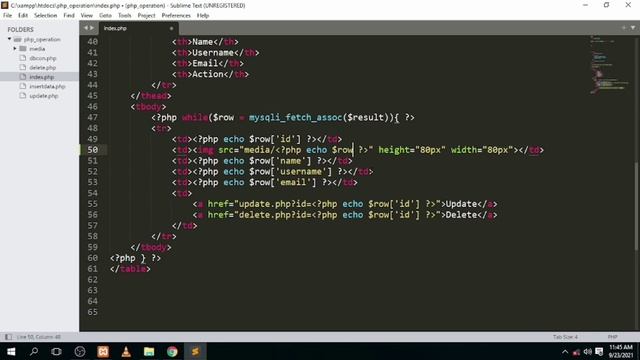Open the Preferences menu
Image resolution: width=640 pixels, height=360 pixels.
(x=176, y=16)
